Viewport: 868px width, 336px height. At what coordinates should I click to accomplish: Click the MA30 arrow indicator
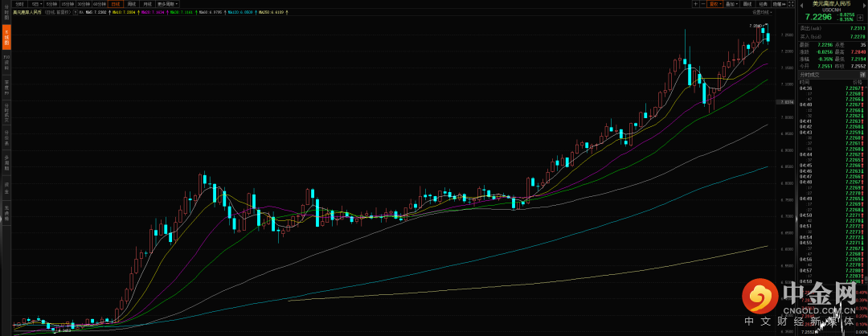pyautogui.click(x=196, y=12)
